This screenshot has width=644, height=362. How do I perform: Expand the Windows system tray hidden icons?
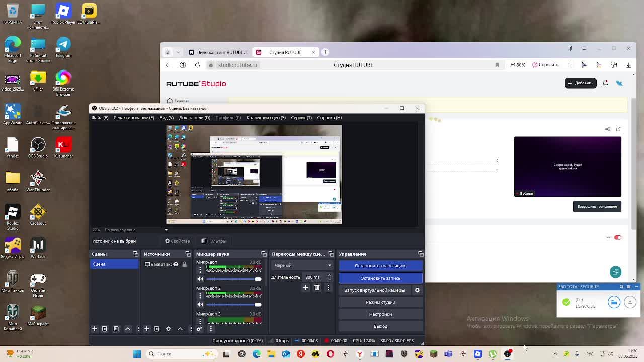[555, 354]
